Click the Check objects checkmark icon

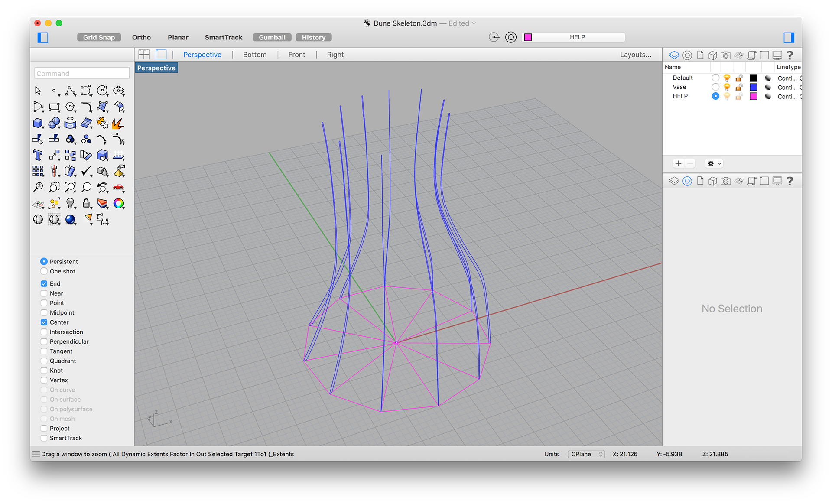86,171
